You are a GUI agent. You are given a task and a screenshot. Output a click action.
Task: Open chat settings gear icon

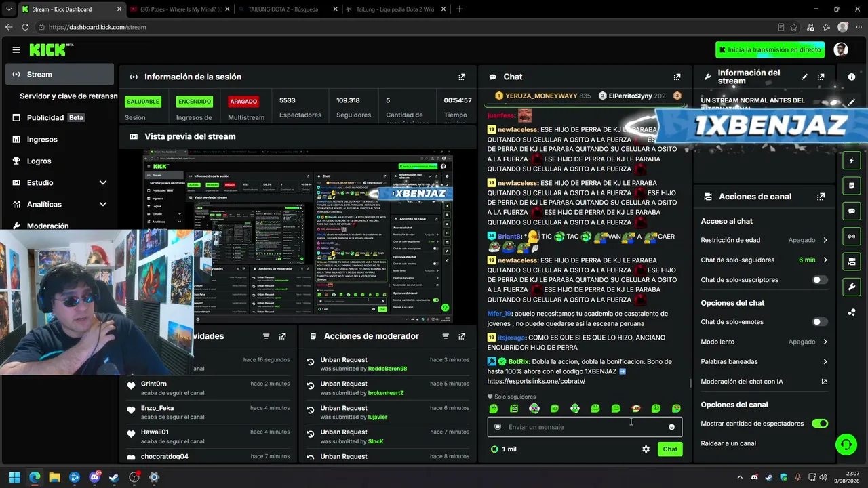point(646,449)
